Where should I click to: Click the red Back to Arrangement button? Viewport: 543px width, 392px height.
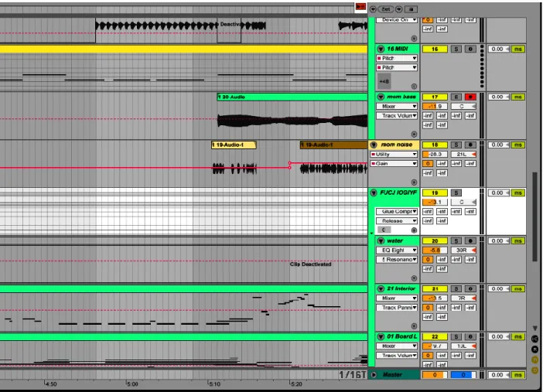point(360,7)
